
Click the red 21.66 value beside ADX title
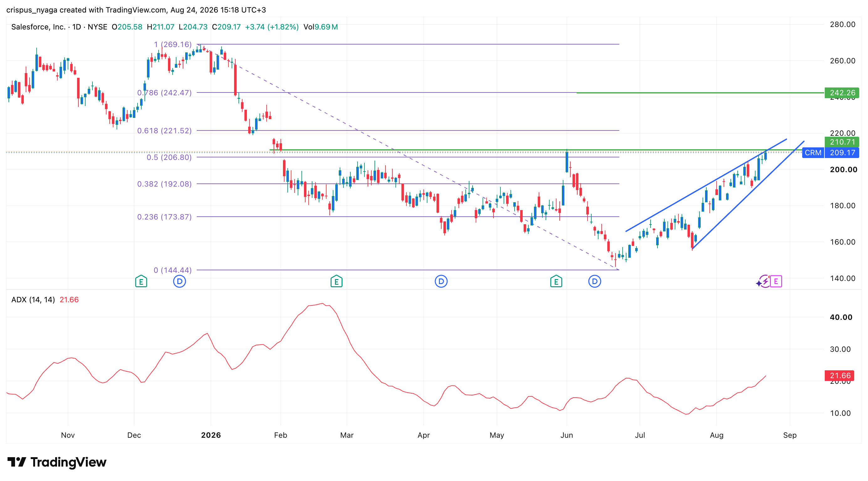point(69,300)
